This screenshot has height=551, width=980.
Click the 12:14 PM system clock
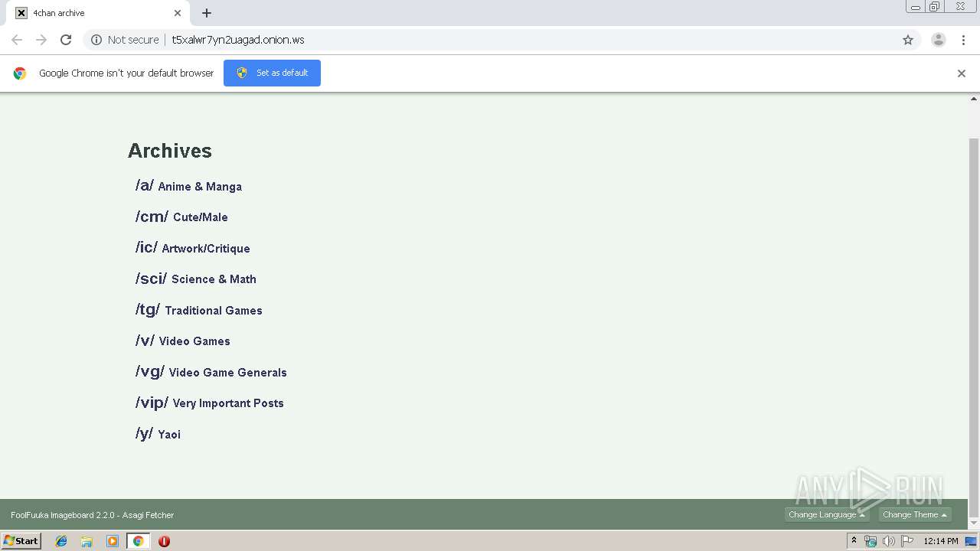point(941,541)
